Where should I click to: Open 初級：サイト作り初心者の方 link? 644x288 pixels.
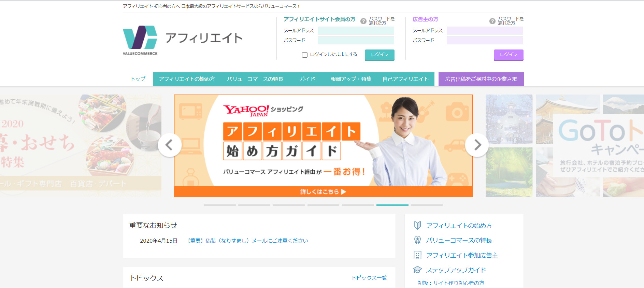click(451, 283)
